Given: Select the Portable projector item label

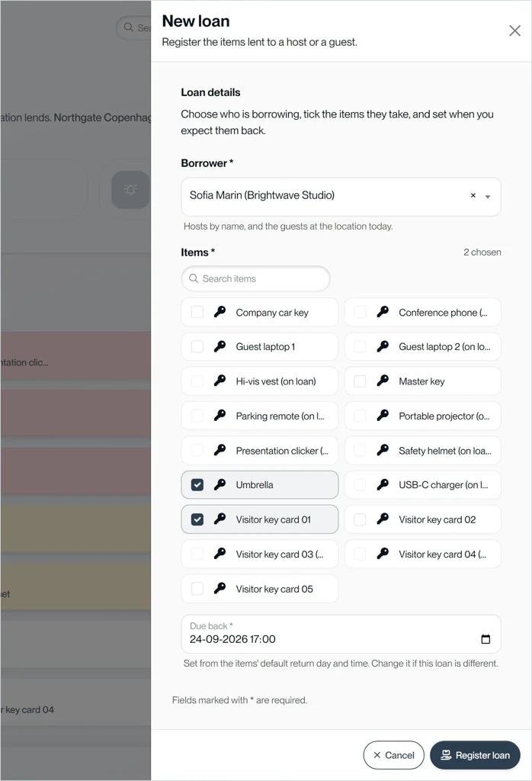Looking at the screenshot, I should point(444,416).
